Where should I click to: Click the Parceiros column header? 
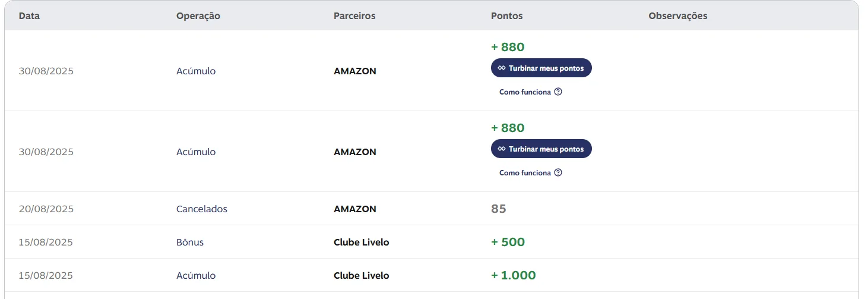(354, 16)
